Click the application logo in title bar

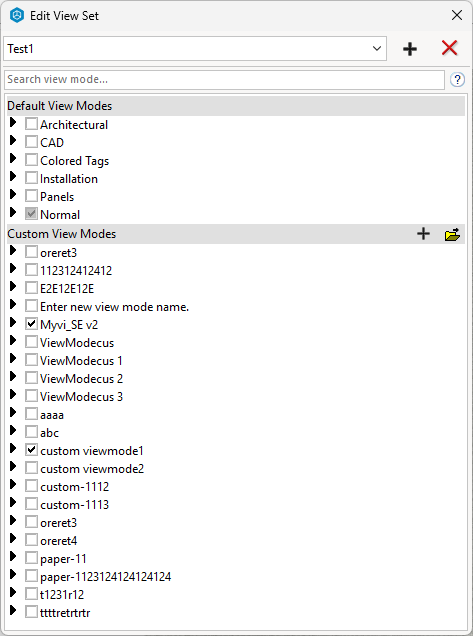[17, 16]
